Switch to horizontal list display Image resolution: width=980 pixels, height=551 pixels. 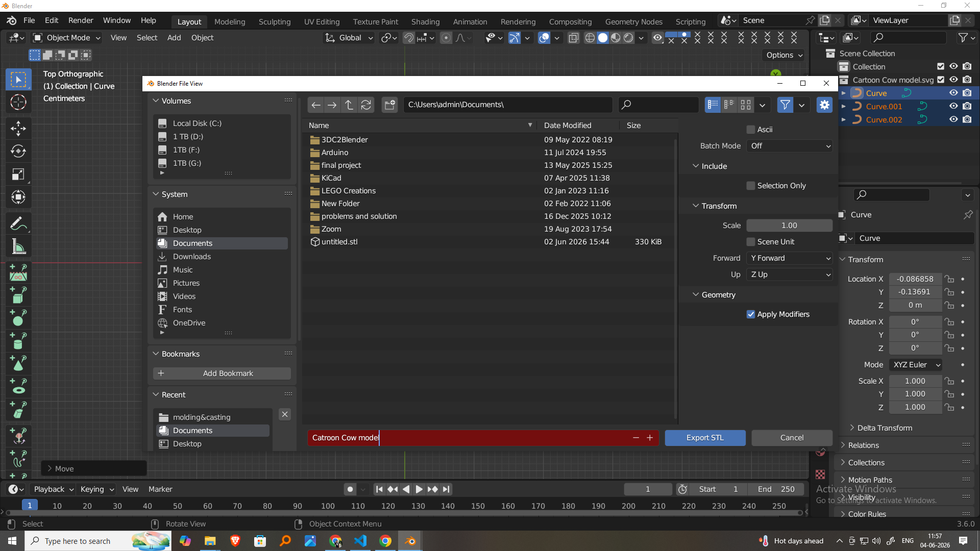(729, 105)
